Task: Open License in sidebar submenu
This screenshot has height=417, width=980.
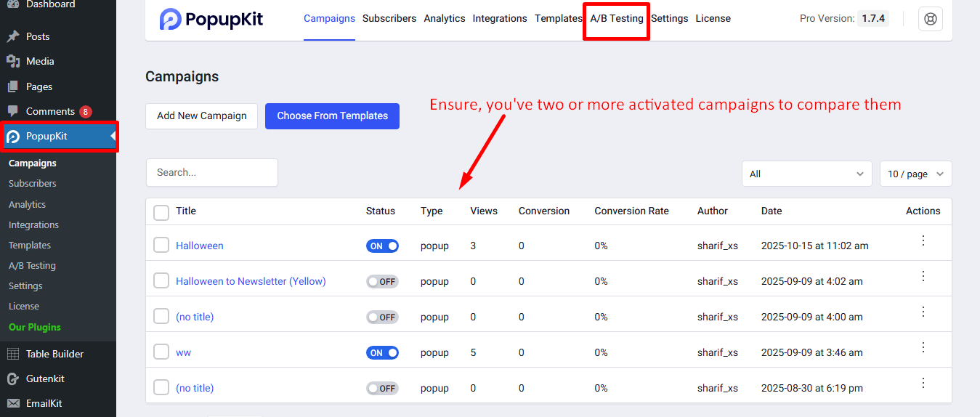Action: click(24, 307)
